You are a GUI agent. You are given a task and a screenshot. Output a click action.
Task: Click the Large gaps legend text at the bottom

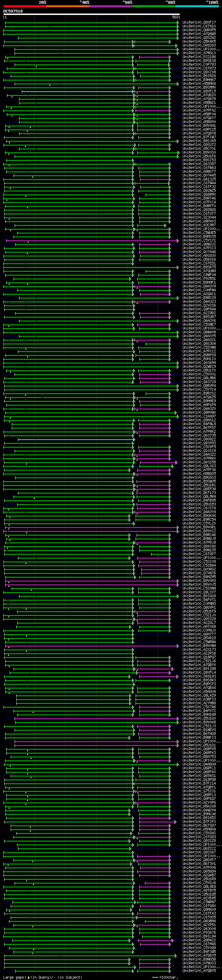43,977
